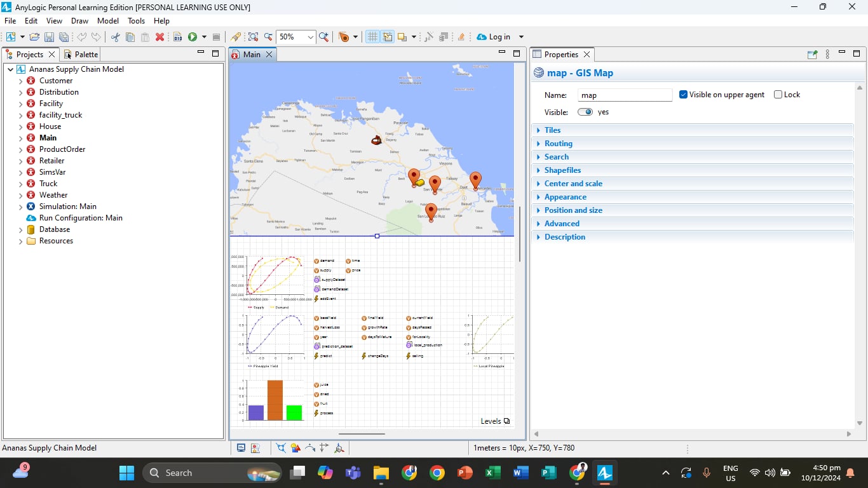Expand the Routing properties section
Image resolution: width=868 pixels, height=488 pixels.
click(558, 144)
